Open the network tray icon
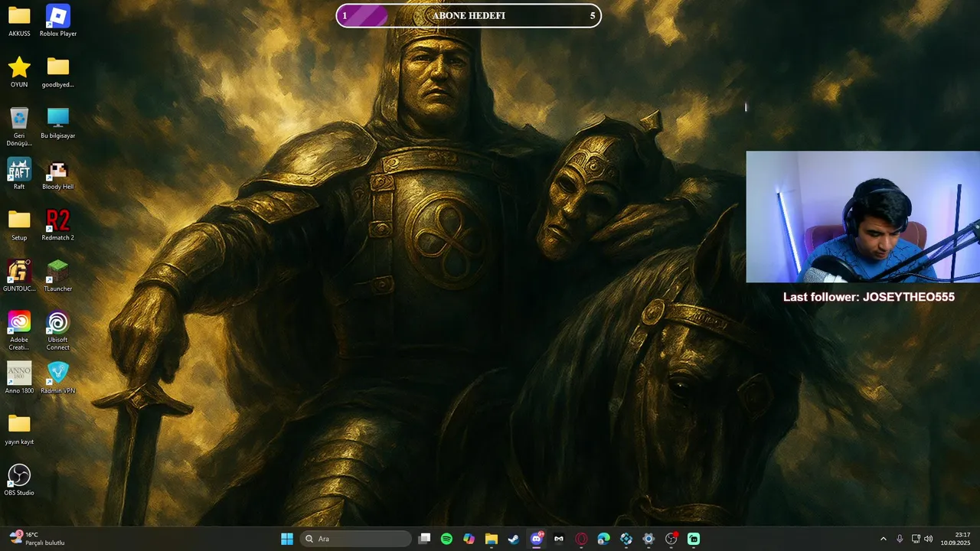The height and width of the screenshot is (551, 980). point(916,539)
